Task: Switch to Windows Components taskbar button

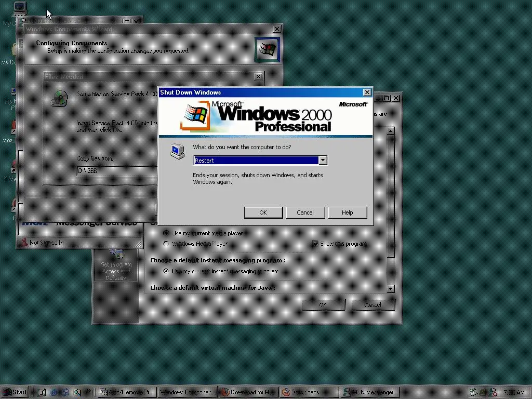Action: [x=188, y=392]
